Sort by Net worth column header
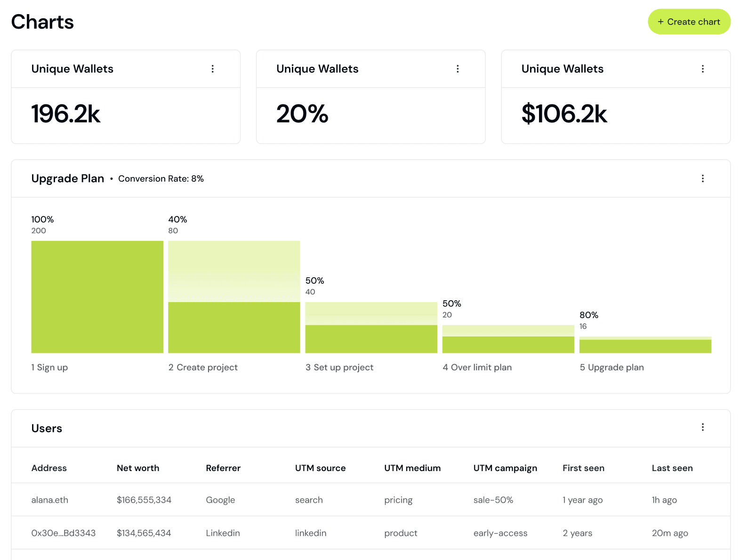The width and height of the screenshot is (740, 560). 138,468
